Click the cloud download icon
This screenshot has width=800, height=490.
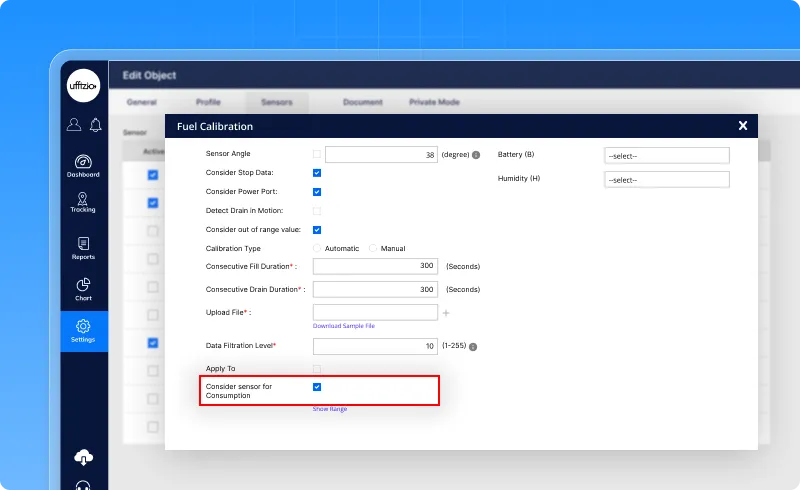[84, 457]
